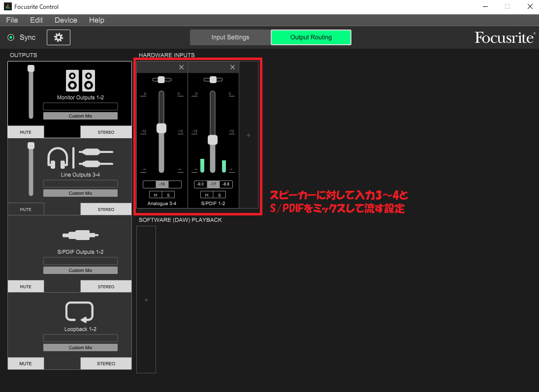The width and height of the screenshot is (539, 392).
Task: Close the Focusrite Control window
Action: click(x=530, y=6)
